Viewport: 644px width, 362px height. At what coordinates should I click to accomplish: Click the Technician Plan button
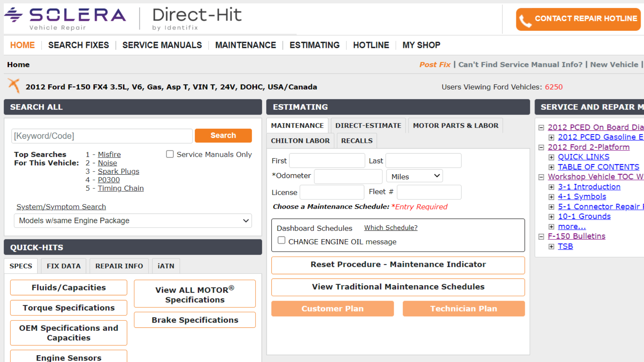click(464, 309)
